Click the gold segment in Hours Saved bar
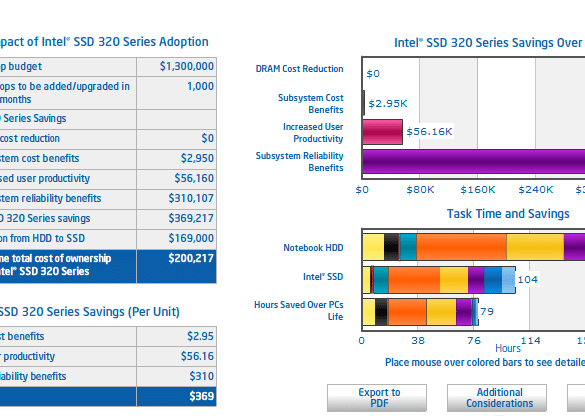Screen dimensions: 585x416 click(x=441, y=312)
